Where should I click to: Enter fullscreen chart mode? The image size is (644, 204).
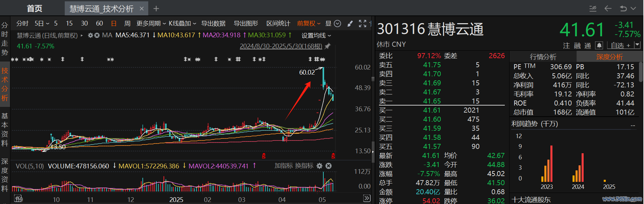pyautogui.click(x=363, y=24)
